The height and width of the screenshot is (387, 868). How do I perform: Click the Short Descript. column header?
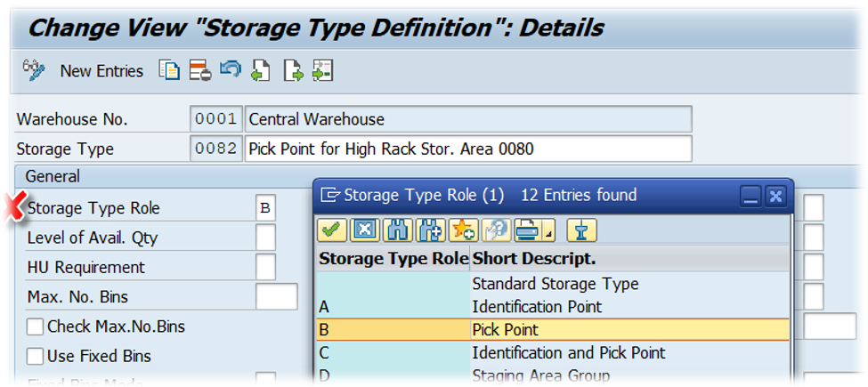[630, 259]
